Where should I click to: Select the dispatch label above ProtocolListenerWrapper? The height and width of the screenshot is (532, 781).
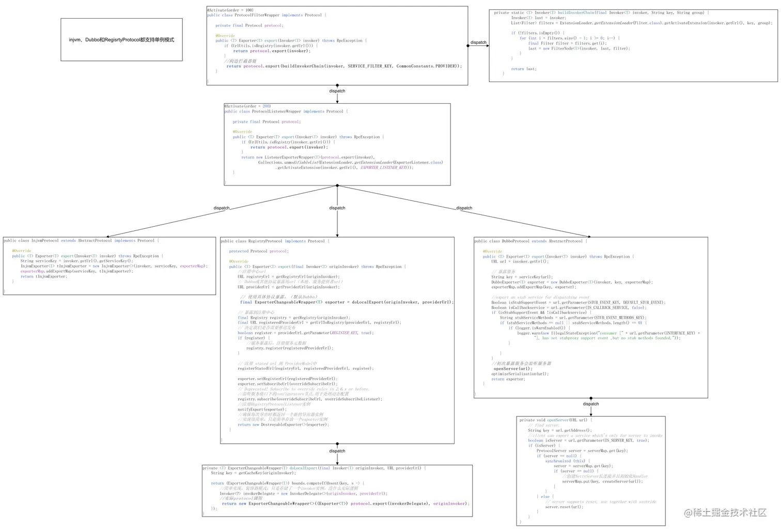tap(337, 90)
